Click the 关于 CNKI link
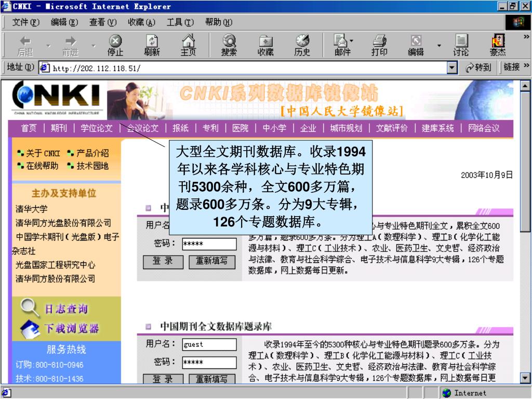532x399 pixels. pyautogui.click(x=43, y=153)
